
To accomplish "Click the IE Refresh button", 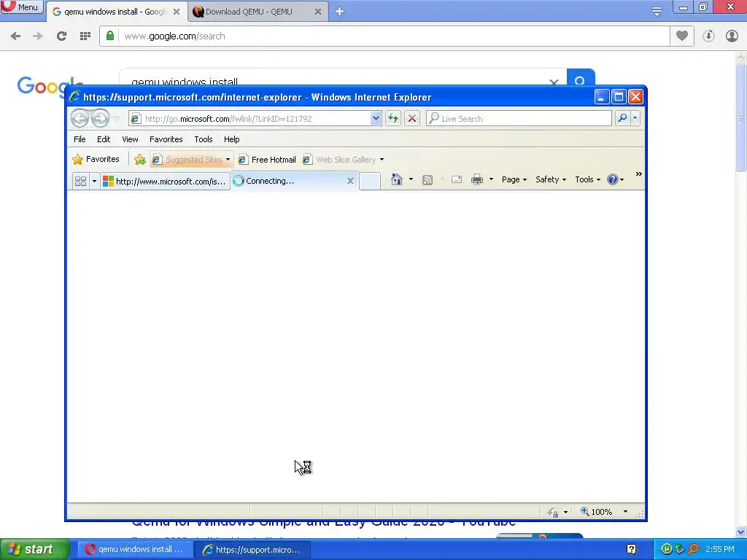I will [x=393, y=119].
